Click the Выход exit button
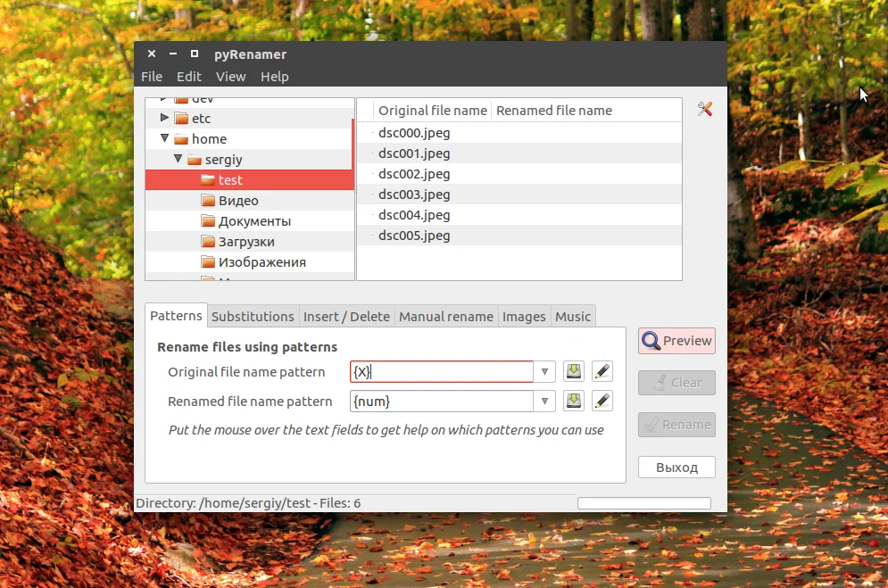The width and height of the screenshot is (888, 588). 676,468
